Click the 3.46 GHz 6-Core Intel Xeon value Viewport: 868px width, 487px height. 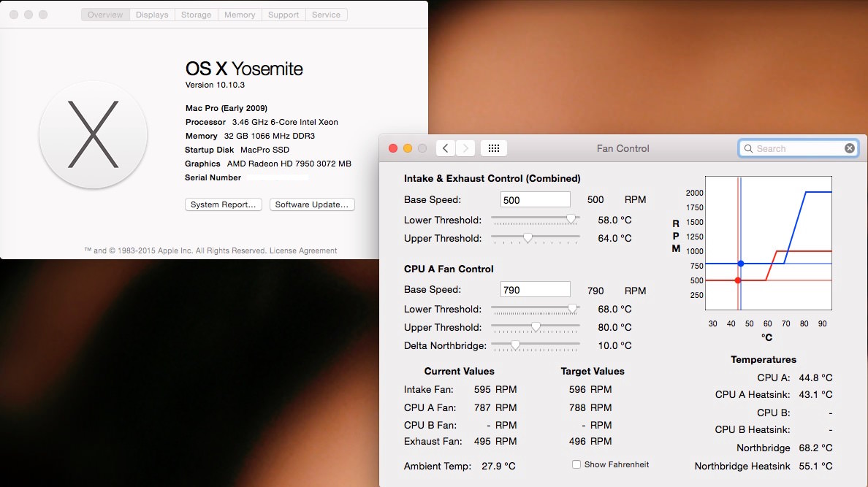(x=285, y=122)
